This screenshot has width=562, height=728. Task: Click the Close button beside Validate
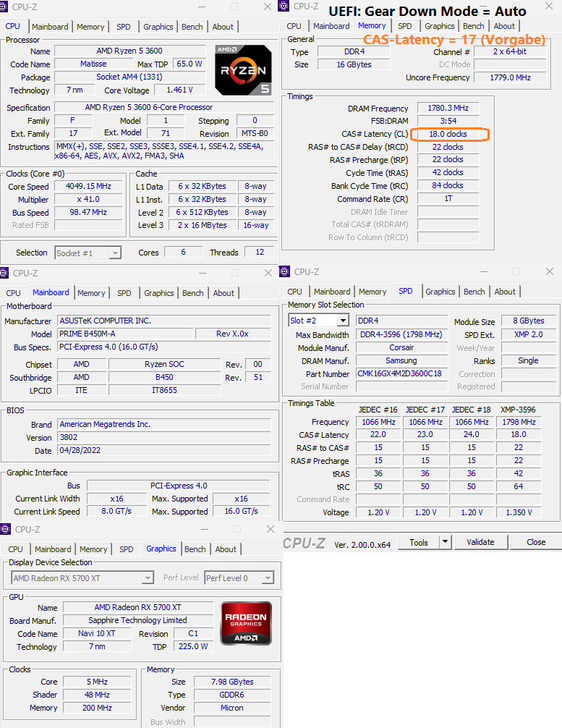click(536, 542)
